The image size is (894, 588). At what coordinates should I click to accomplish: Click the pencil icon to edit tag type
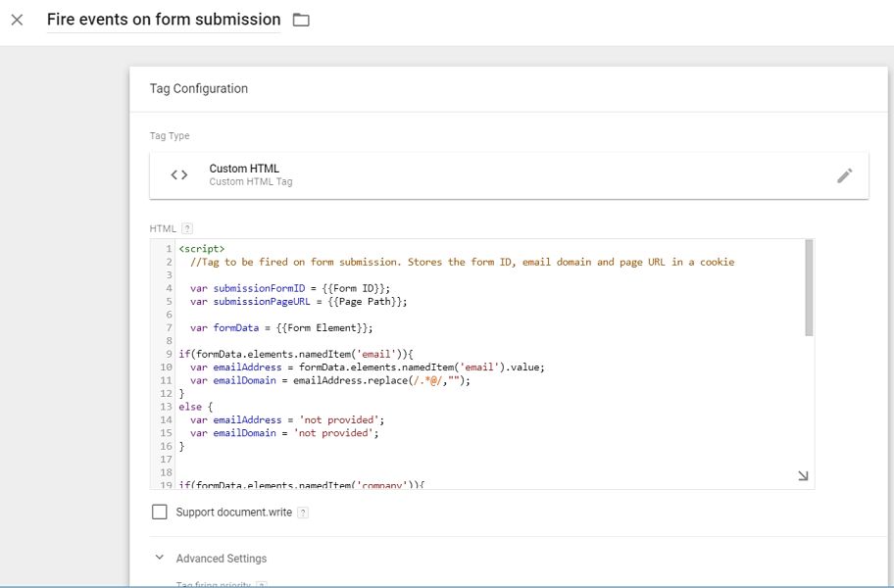point(844,175)
